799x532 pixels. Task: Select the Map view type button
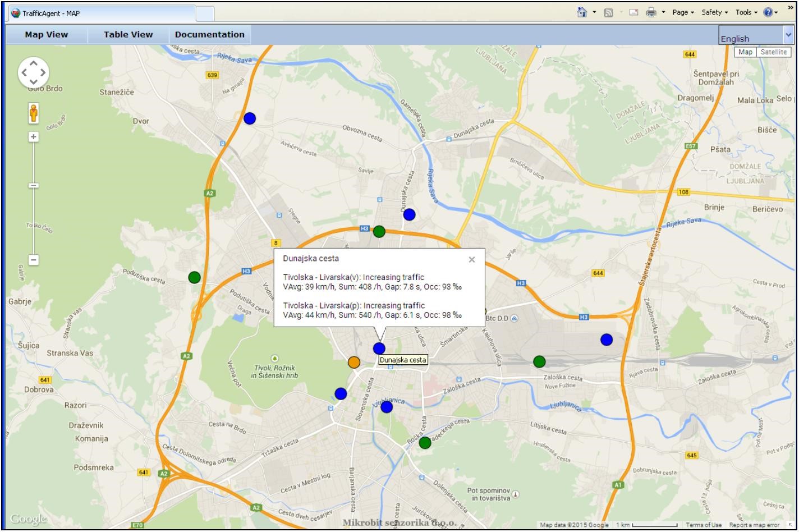coord(745,52)
